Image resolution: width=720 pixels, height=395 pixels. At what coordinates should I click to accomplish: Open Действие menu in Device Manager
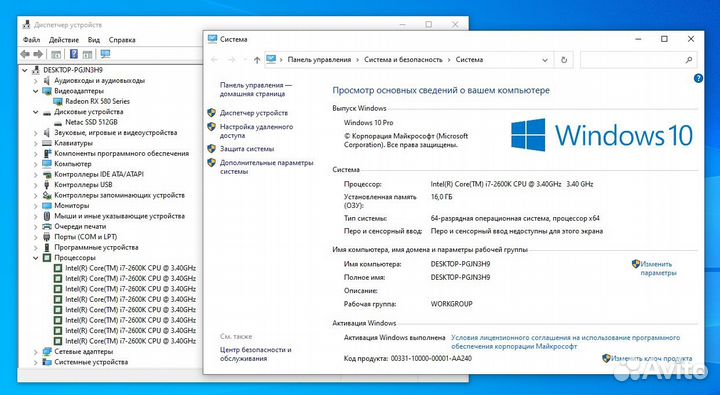coord(64,40)
